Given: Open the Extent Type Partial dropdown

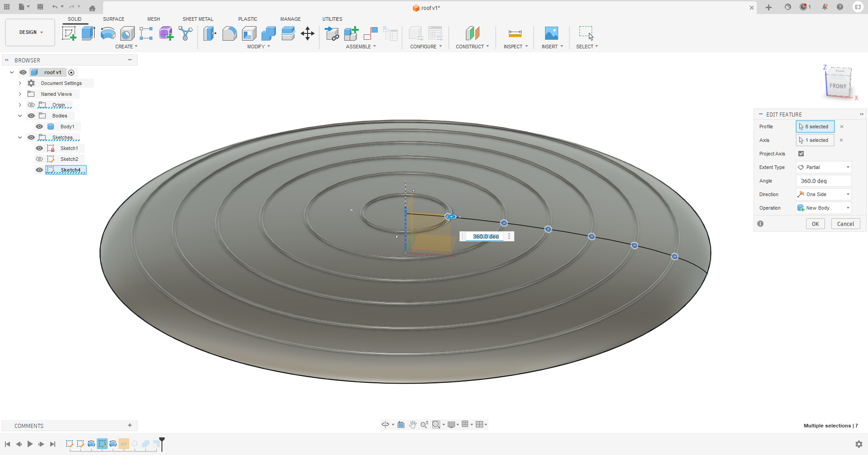Looking at the screenshot, I should [x=824, y=167].
